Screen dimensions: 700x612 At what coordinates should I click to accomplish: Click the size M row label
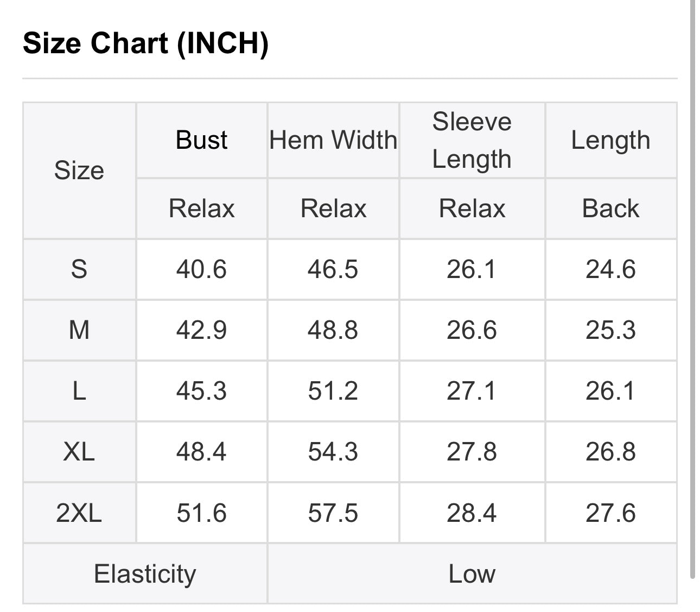[79, 330]
